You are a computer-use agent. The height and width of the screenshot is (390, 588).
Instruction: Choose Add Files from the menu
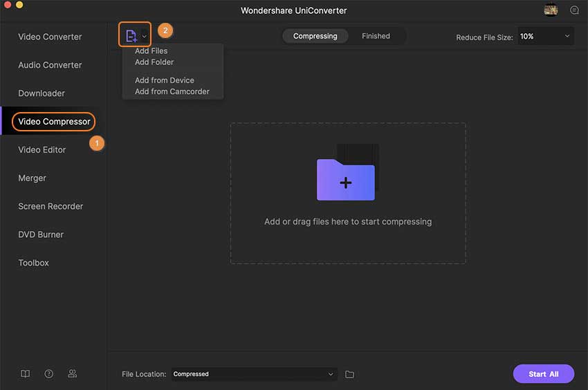coord(151,50)
